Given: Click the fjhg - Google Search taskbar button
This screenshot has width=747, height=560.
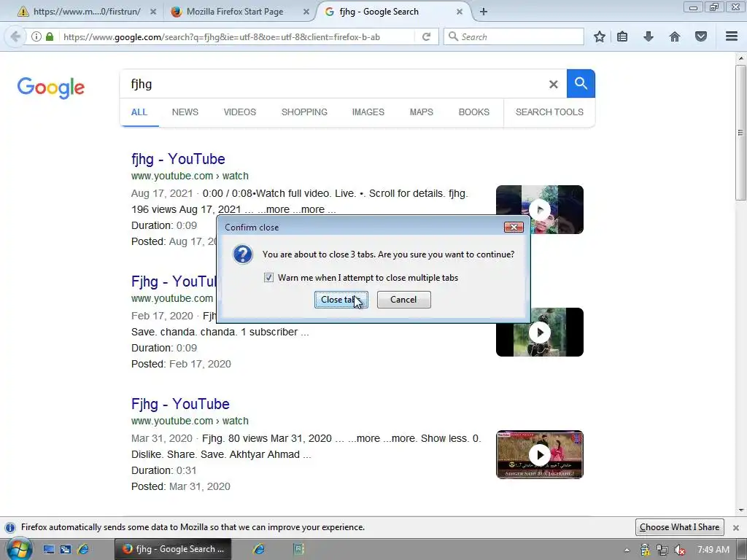Looking at the screenshot, I should (x=173, y=549).
